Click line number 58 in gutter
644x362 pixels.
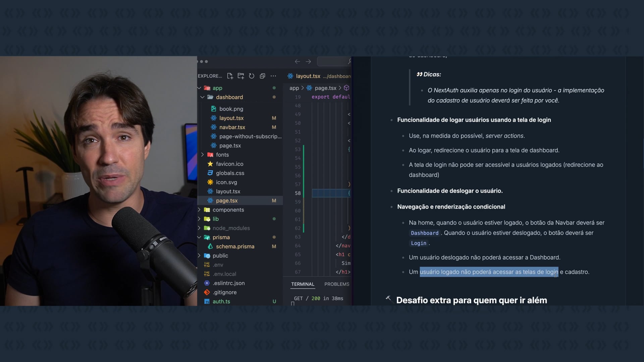pyautogui.click(x=298, y=193)
